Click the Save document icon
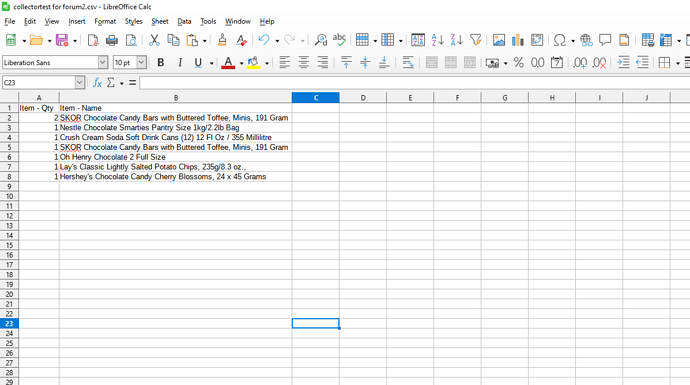 point(62,40)
